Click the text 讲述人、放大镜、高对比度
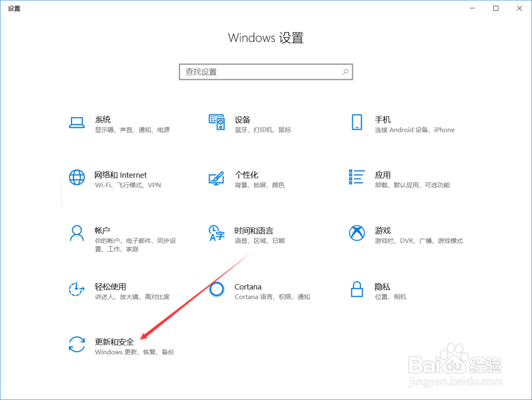This screenshot has height=400, width=532. pyautogui.click(x=132, y=297)
